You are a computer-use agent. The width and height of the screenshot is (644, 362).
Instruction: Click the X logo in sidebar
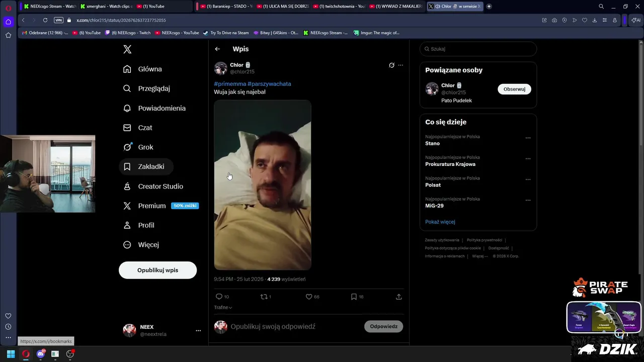pos(127,49)
